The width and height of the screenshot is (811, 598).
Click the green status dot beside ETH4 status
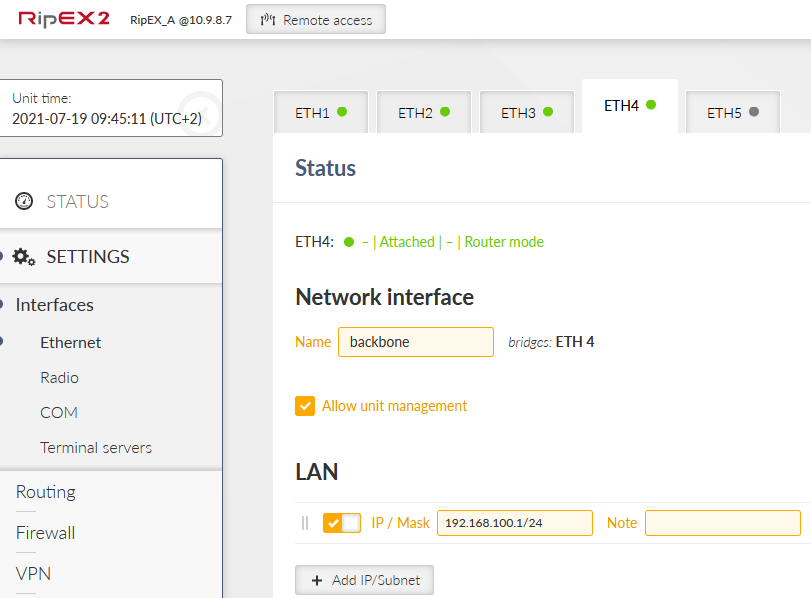349,242
